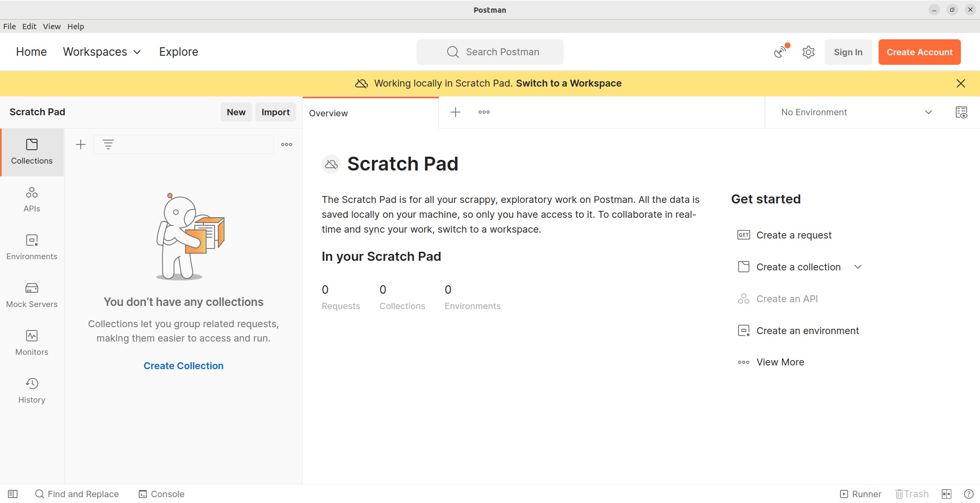
Task: Click the Sign In button
Action: 848,52
